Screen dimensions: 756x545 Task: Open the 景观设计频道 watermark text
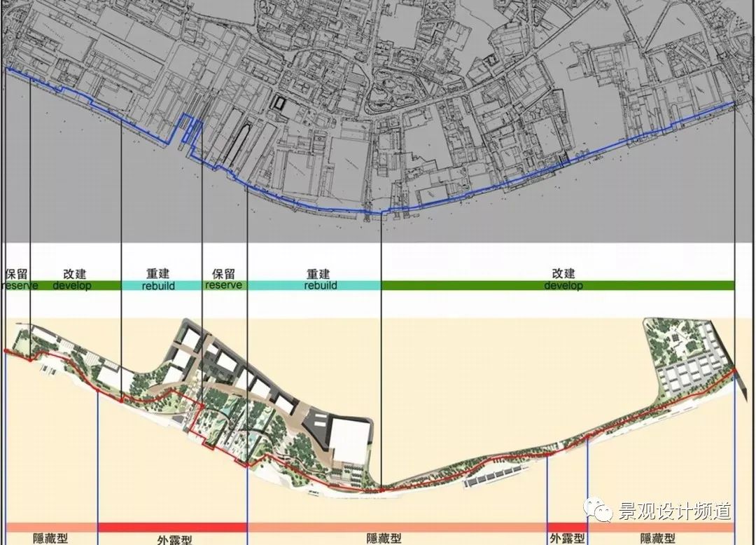coord(674,511)
